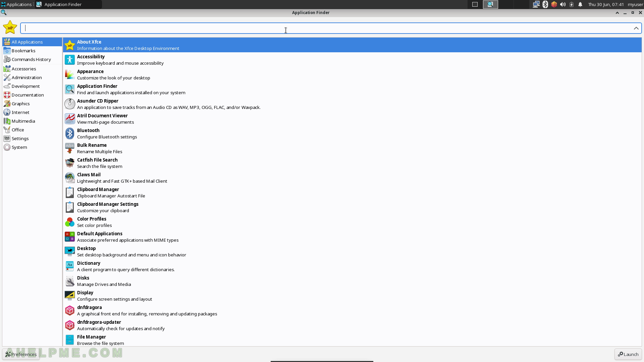Click the Bulk Rename icon
The image size is (644, 362).
tap(70, 148)
